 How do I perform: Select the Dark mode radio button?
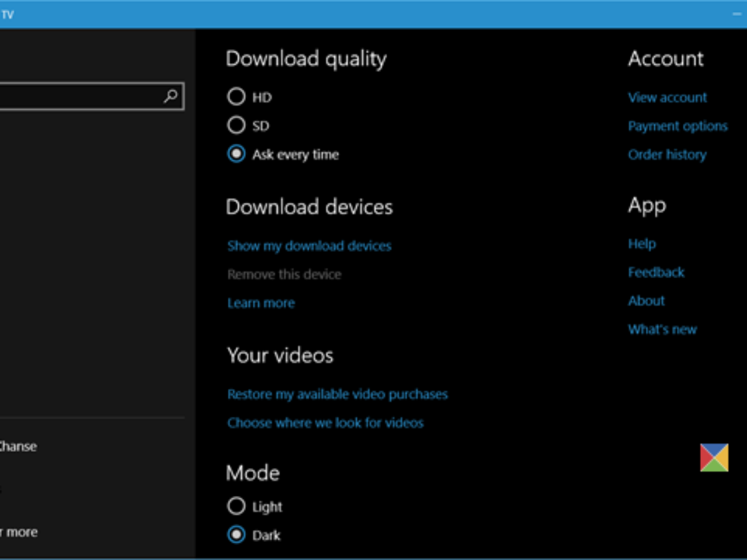[x=237, y=535]
